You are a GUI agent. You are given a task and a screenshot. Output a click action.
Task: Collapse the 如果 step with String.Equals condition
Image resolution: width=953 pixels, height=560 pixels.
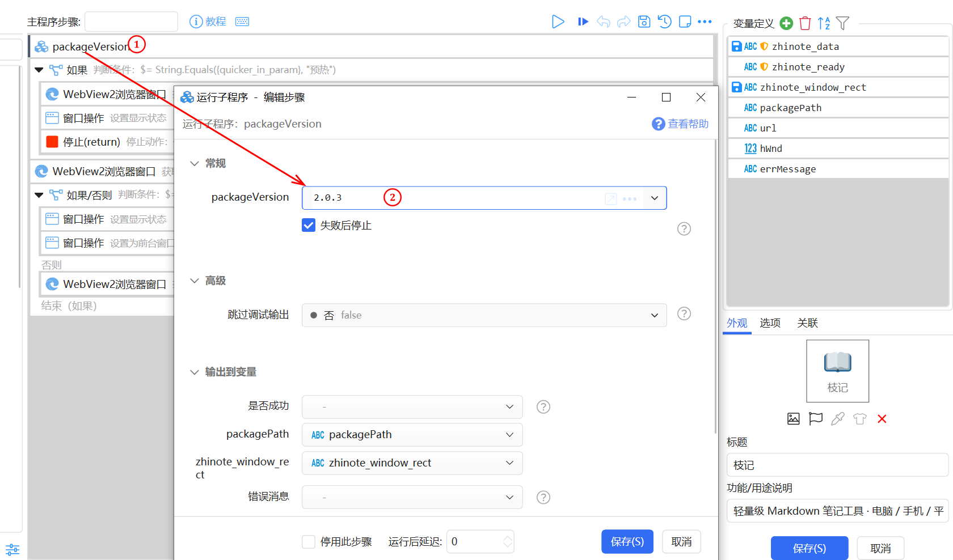coord(39,70)
